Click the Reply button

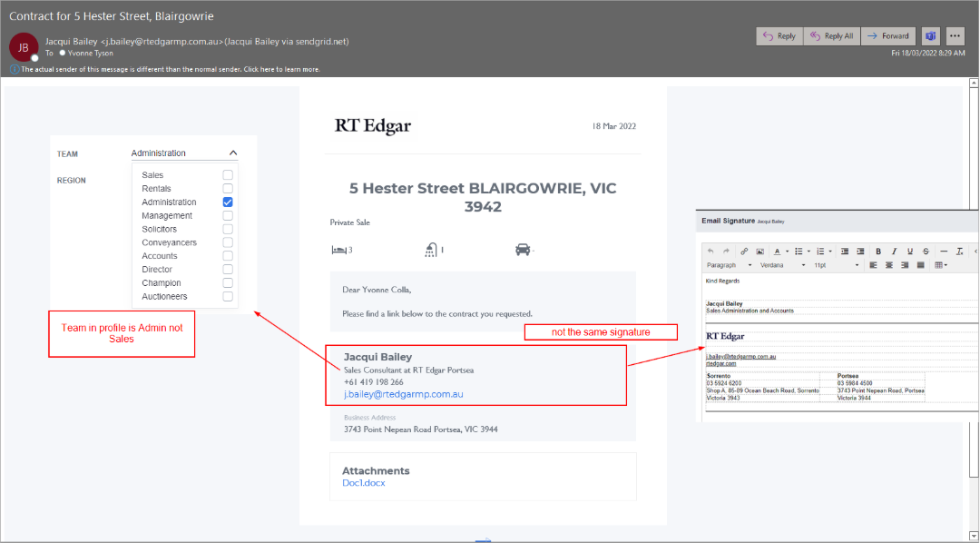(x=779, y=36)
